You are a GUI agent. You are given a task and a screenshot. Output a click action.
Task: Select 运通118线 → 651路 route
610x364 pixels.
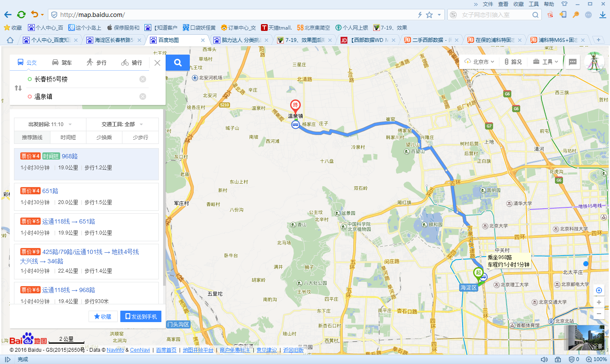(x=86, y=227)
